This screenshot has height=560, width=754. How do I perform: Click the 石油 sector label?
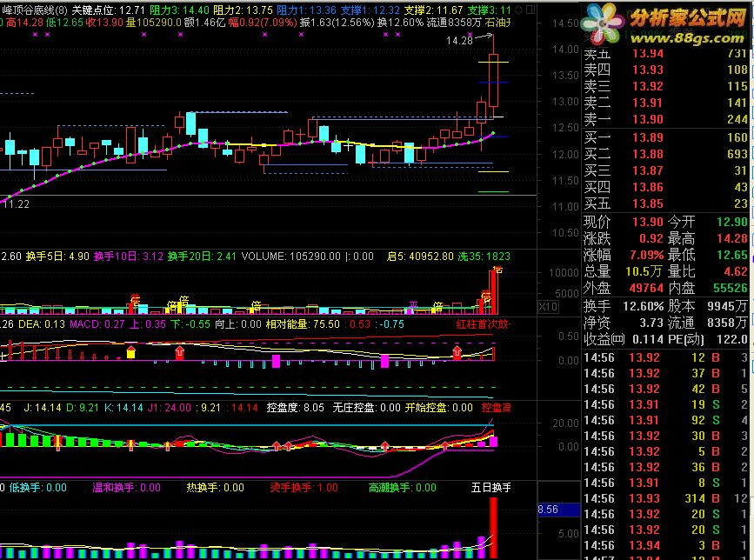tap(497, 23)
